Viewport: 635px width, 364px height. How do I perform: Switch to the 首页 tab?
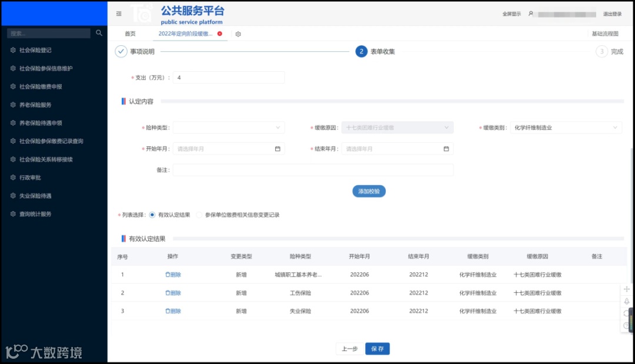coord(130,34)
